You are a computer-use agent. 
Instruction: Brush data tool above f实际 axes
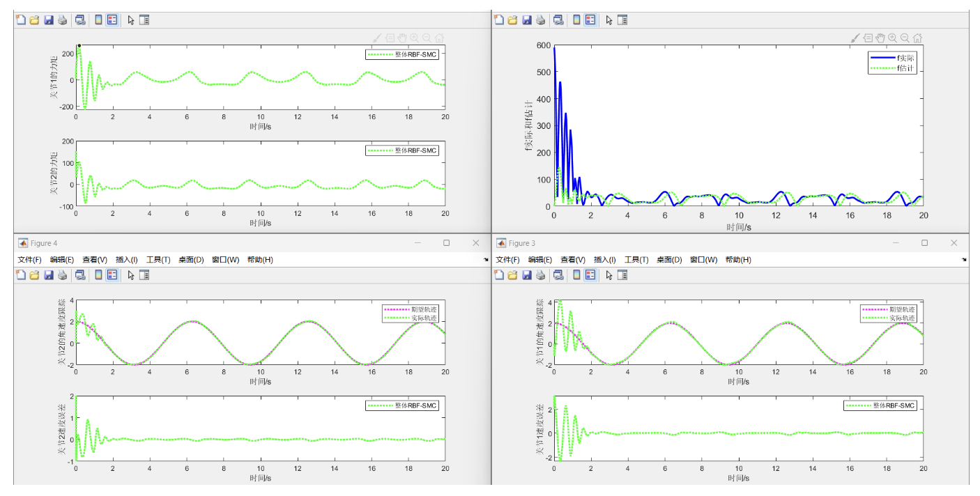[x=855, y=38]
